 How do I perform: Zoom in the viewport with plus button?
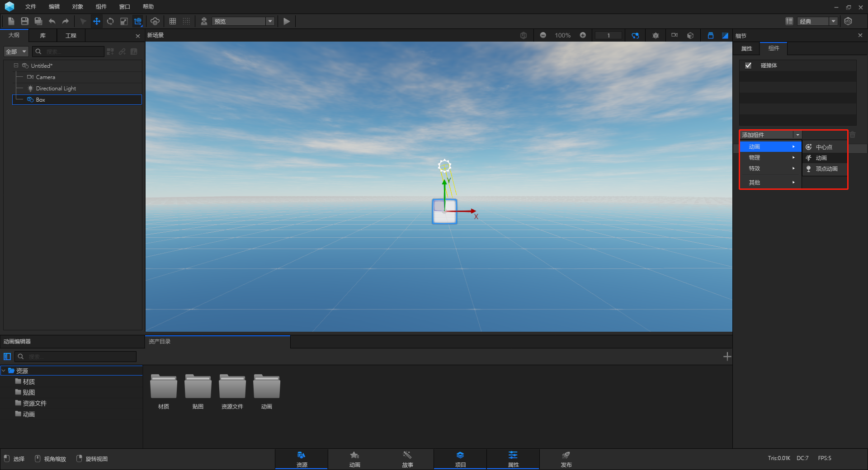[x=583, y=35]
